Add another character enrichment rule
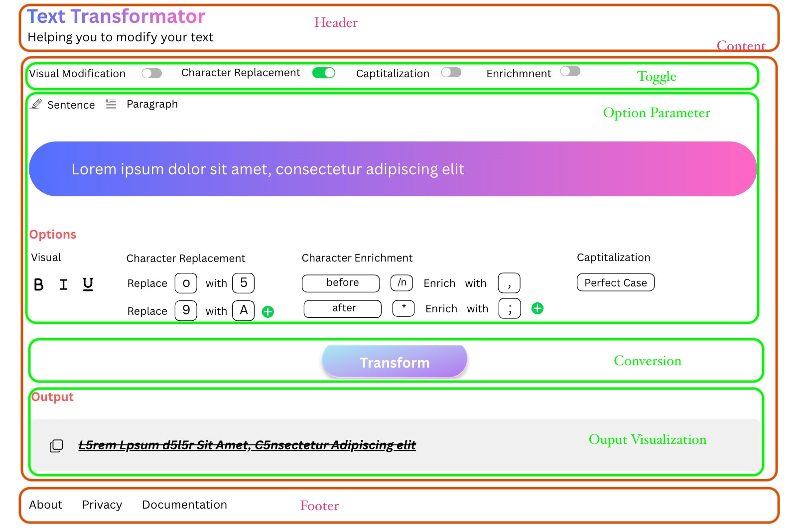The width and height of the screenshot is (812, 532). tap(537, 309)
